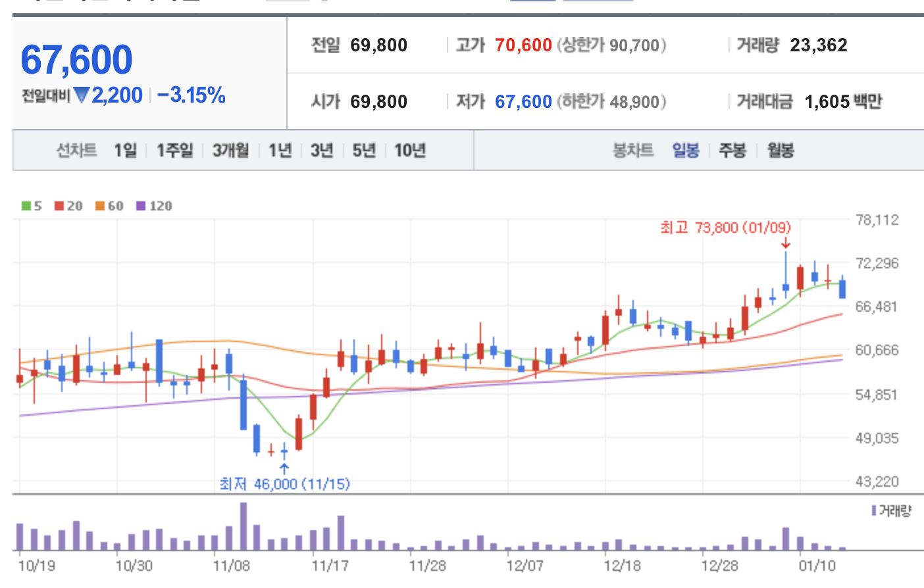Click the 고가 value 70,600
This screenshot has width=924, height=588.
[523, 45]
